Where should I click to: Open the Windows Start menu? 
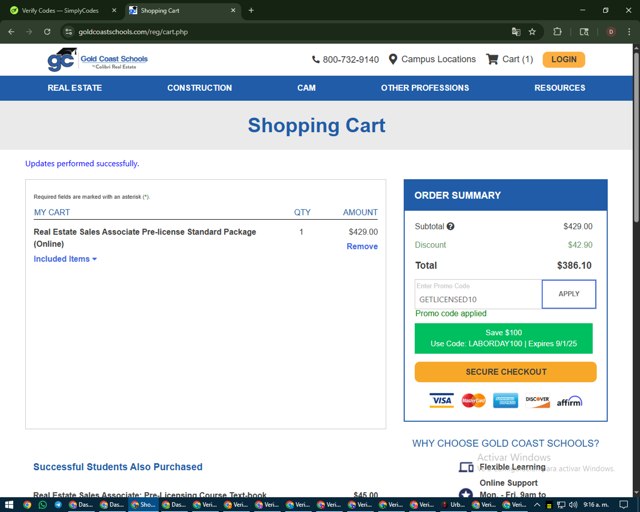(9, 505)
